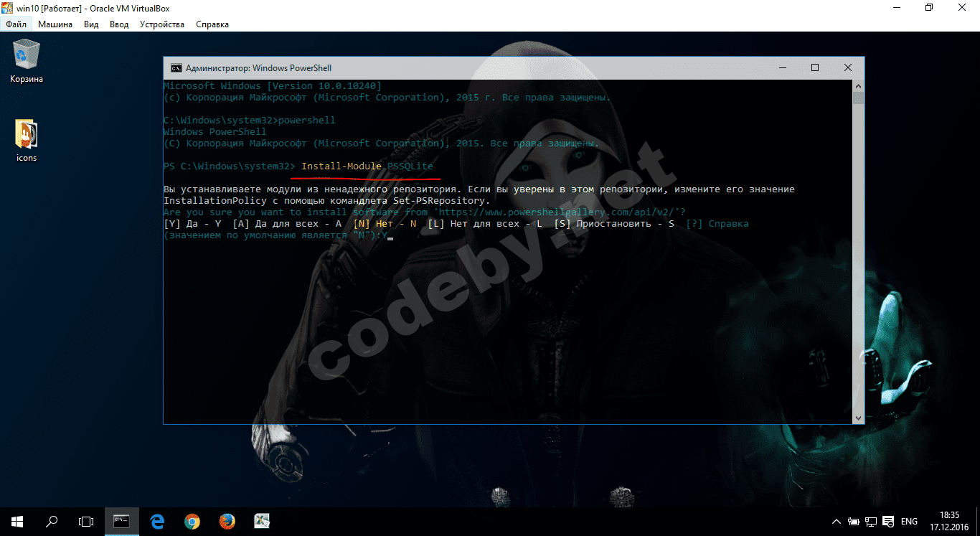Screen dimensions: 980x536
Task: Open Task View from the taskbar
Action: (x=86, y=522)
